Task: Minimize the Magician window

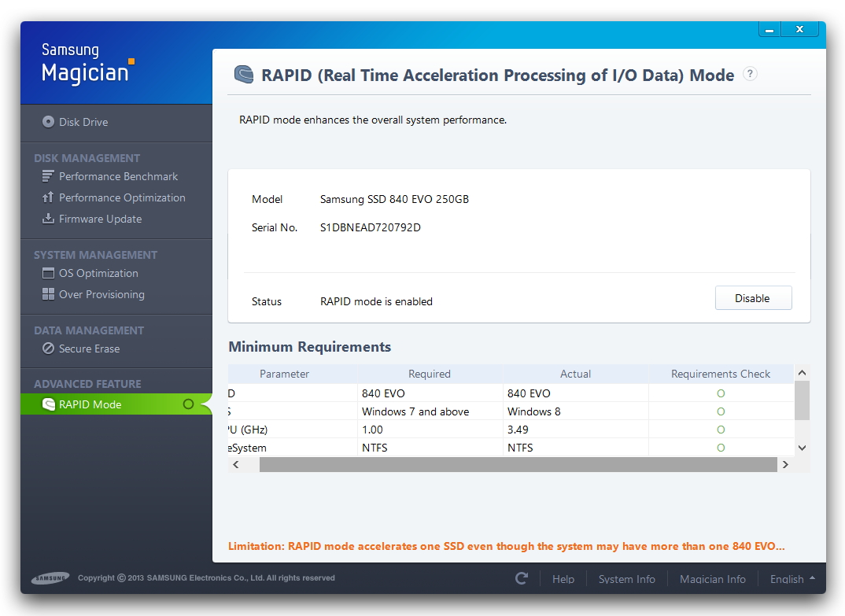Action: tap(769, 30)
